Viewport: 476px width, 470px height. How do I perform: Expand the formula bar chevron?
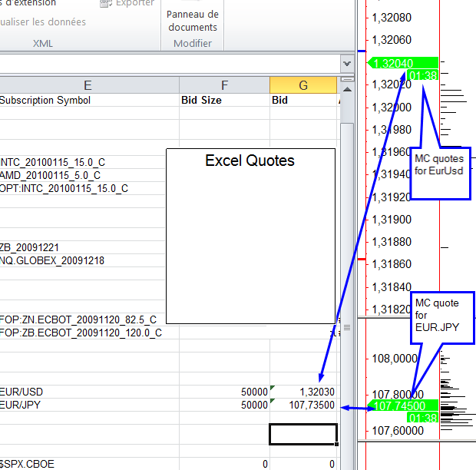tap(347, 64)
